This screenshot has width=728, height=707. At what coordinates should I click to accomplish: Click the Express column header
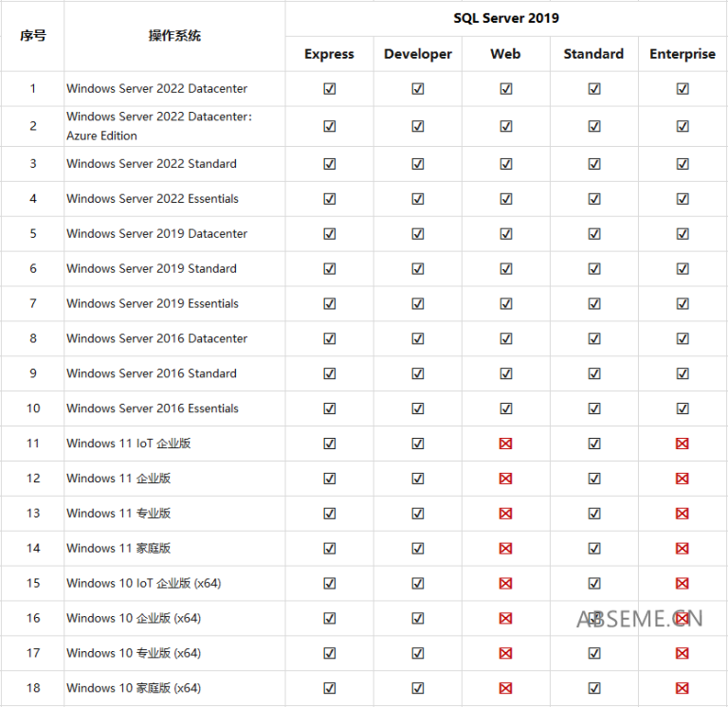coord(329,54)
